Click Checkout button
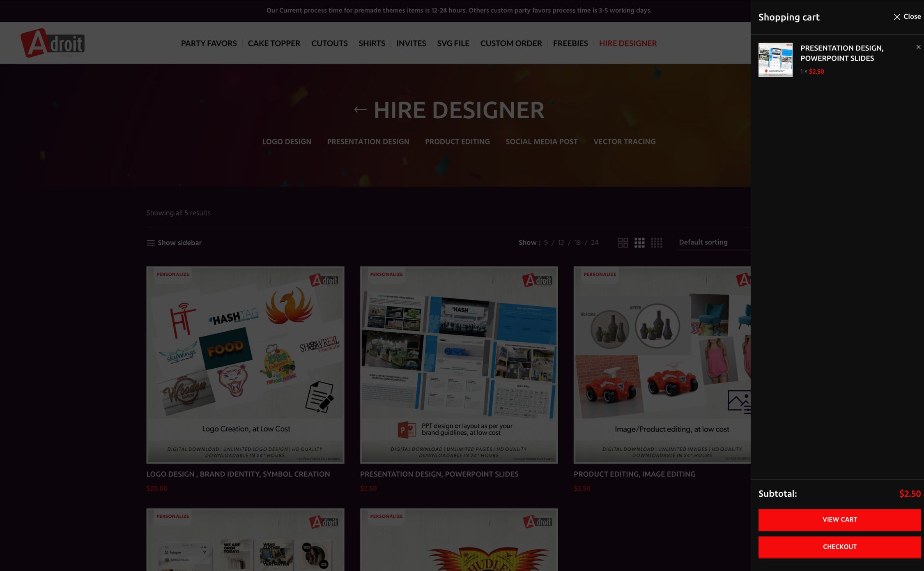Image resolution: width=924 pixels, height=571 pixels. pos(839,547)
